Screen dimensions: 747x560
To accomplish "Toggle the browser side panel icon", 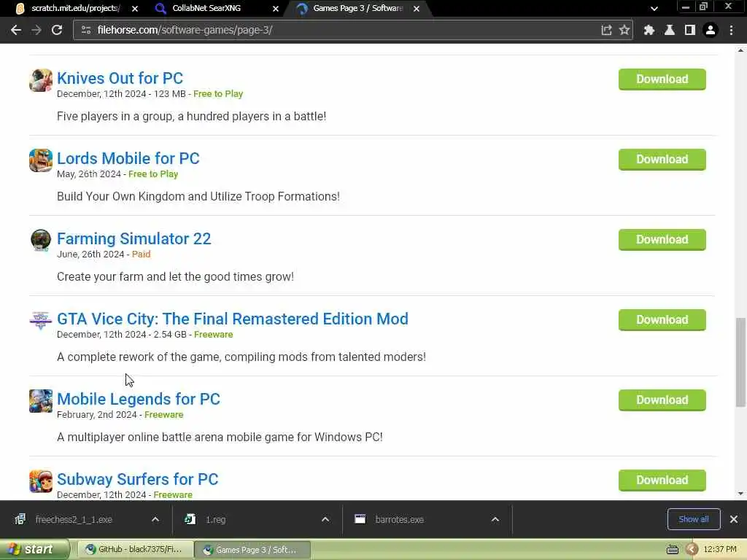I will click(690, 30).
